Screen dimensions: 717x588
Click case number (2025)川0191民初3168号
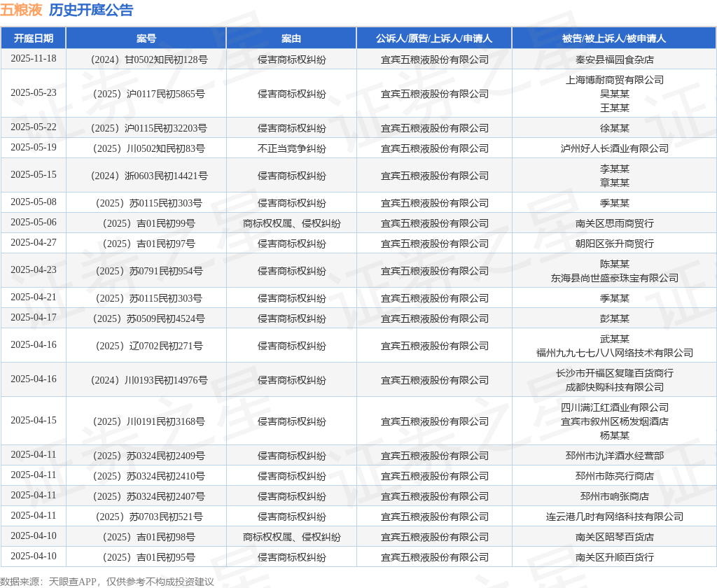click(x=149, y=421)
